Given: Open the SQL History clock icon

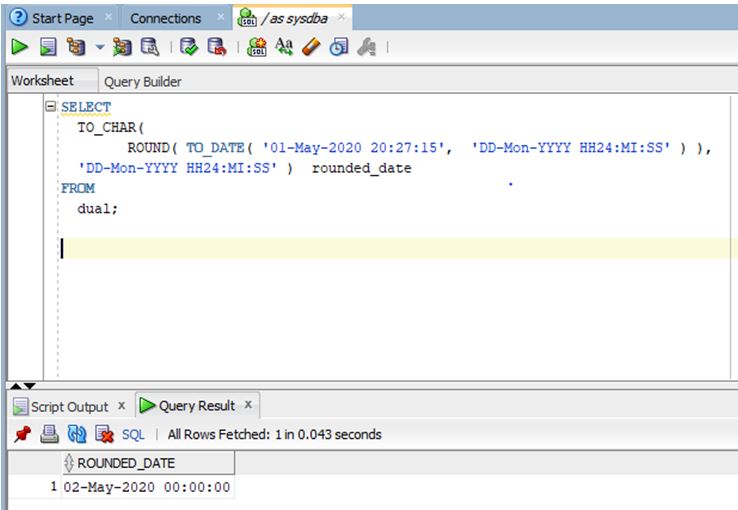Looking at the screenshot, I should pos(338,47).
